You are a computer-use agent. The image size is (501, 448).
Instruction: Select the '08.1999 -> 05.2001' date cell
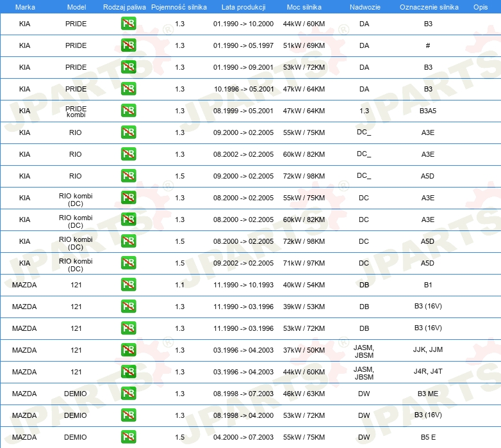tap(243, 111)
